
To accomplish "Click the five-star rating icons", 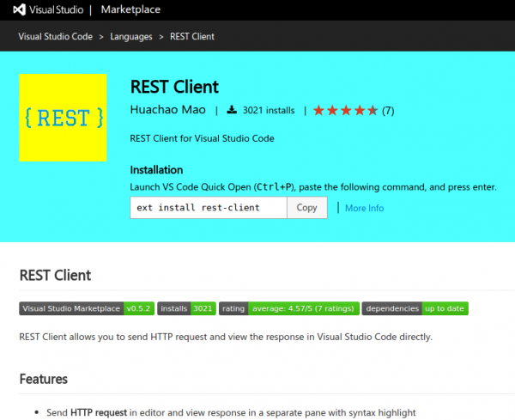I will click(345, 111).
